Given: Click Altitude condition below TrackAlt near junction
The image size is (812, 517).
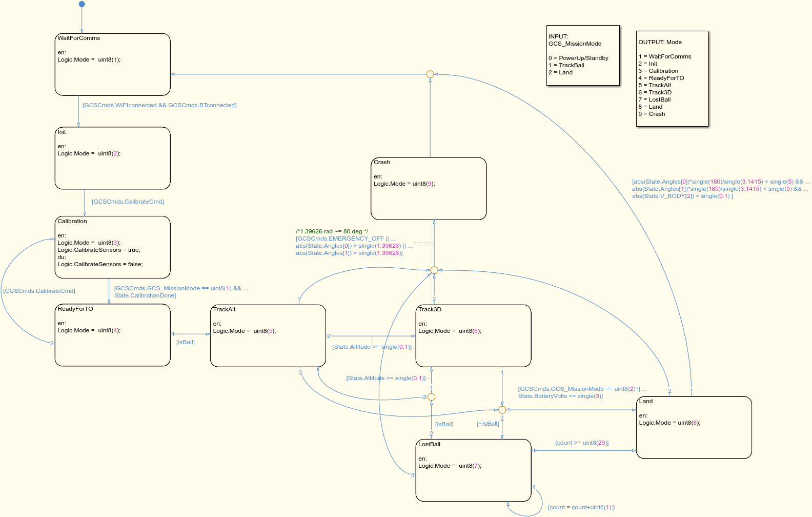Looking at the screenshot, I should (x=386, y=378).
